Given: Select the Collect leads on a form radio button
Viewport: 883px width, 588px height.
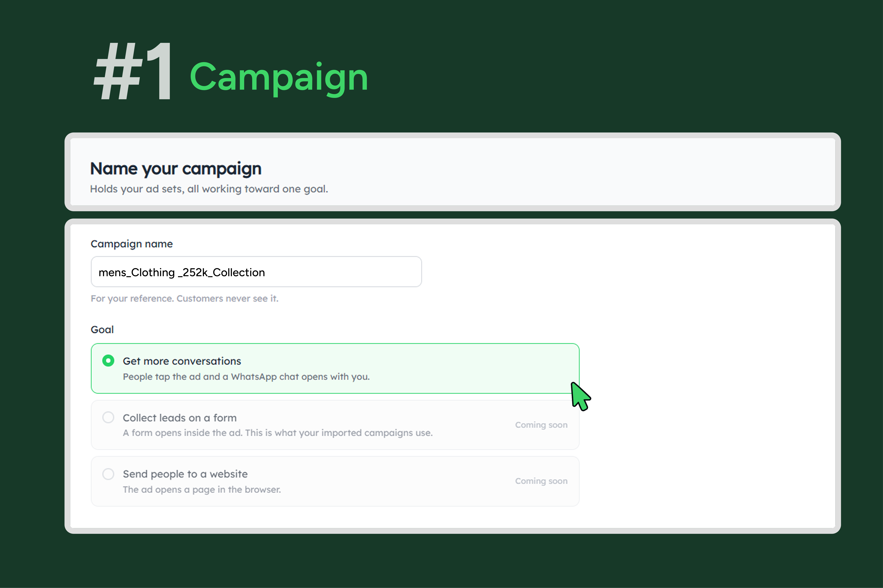Looking at the screenshot, I should (x=108, y=417).
